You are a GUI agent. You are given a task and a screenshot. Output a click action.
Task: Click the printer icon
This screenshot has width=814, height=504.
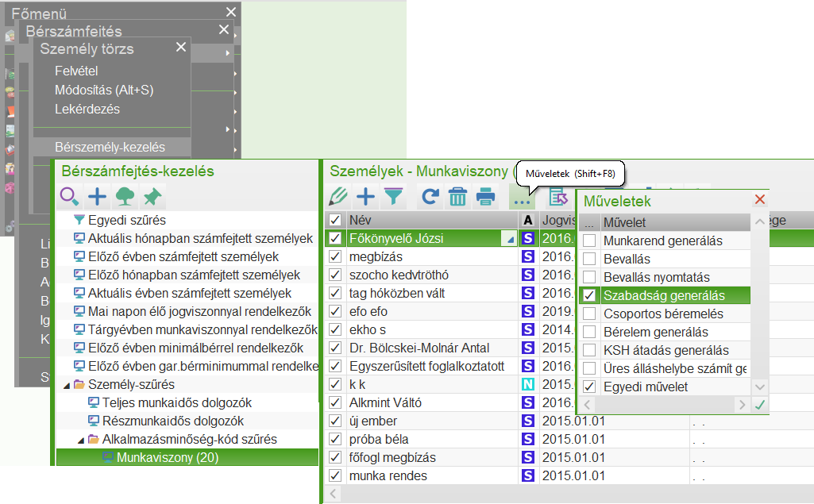[x=485, y=197]
